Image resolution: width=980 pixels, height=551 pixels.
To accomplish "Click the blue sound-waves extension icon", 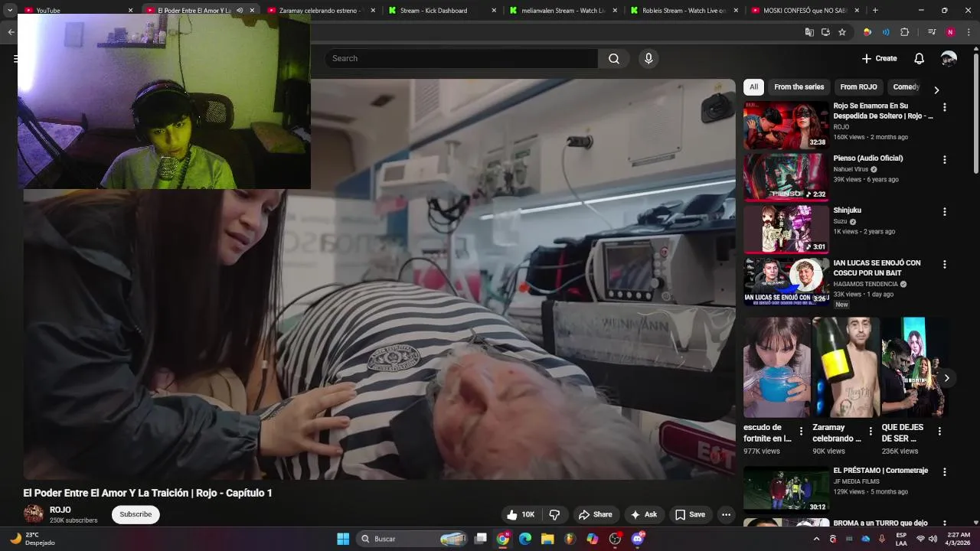I will tap(886, 32).
